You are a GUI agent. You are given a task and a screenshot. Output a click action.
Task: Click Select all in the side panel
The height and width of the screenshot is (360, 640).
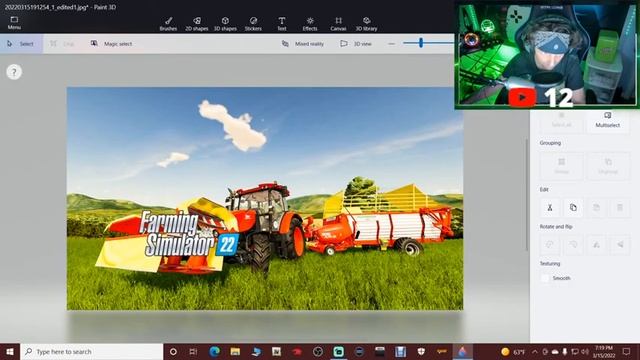[561, 121]
